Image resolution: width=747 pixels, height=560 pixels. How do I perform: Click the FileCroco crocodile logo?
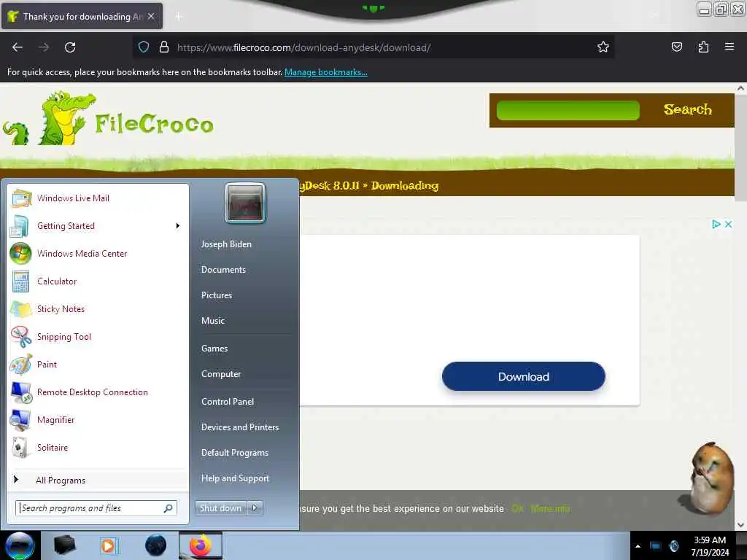(x=108, y=119)
